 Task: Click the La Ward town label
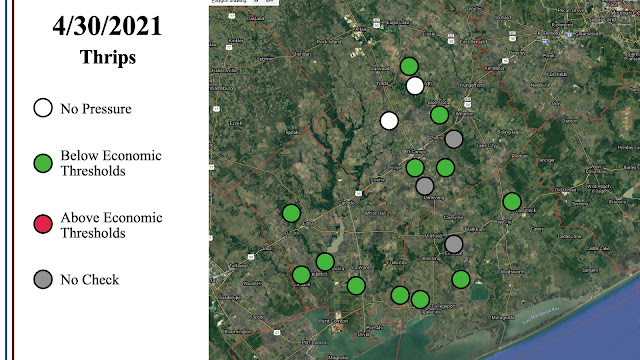click(x=361, y=267)
